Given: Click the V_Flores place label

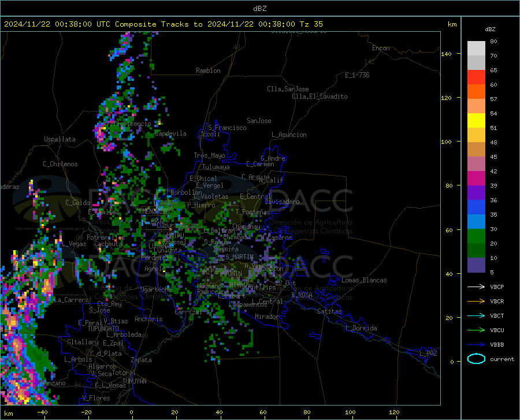Looking at the screenshot, I should point(96,398).
